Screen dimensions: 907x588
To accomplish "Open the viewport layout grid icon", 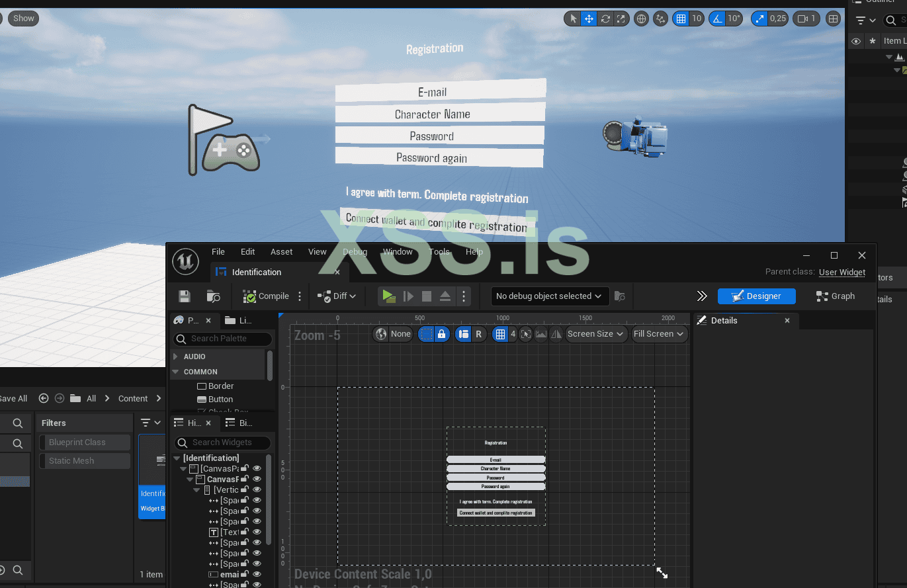I will pos(834,19).
